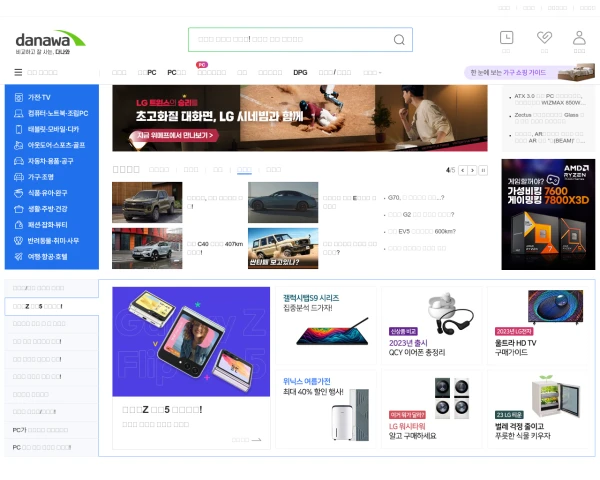Screen dimensions: 600x480
Task: Open the gray sedan article thumbnail
Action: (283, 202)
